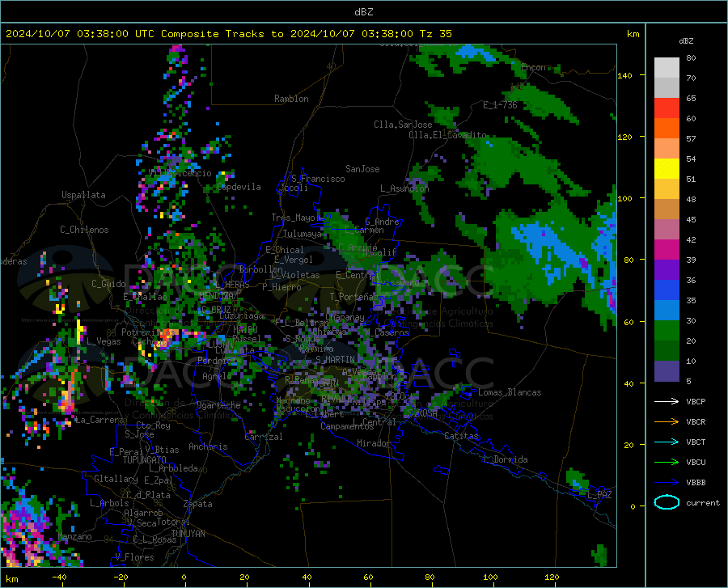Click the 'Campamentos' map label
The width and height of the screenshot is (728, 588).
coord(347,426)
